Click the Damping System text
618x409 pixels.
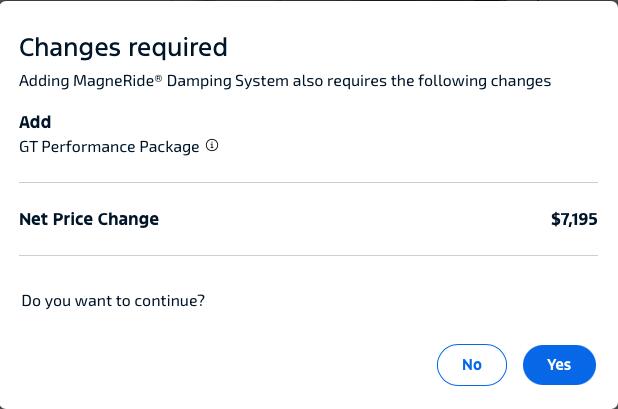[228, 81]
